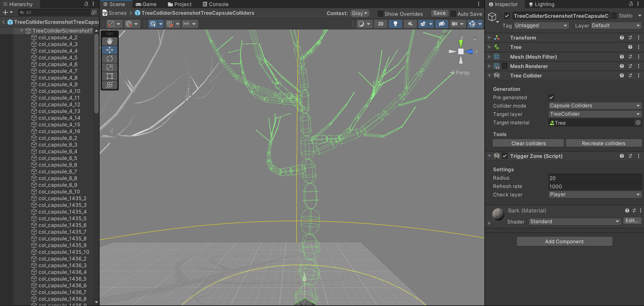Select the Rotate tool
Viewport: 644px width, 306px height.
click(x=110, y=59)
